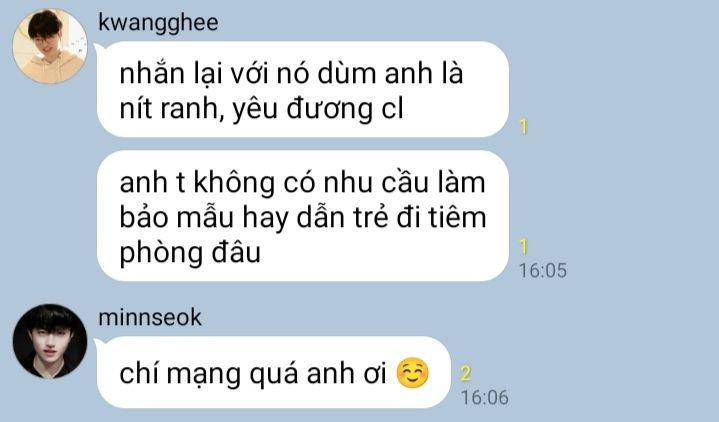This screenshot has height=422, width=719.
Task: Tap the kwangghee username label
Action: point(158,22)
